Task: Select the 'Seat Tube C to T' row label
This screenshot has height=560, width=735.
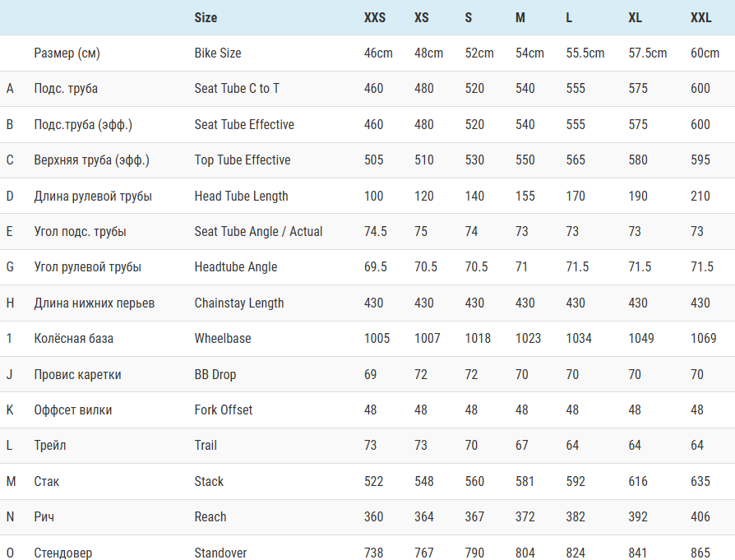Action: (237, 89)
